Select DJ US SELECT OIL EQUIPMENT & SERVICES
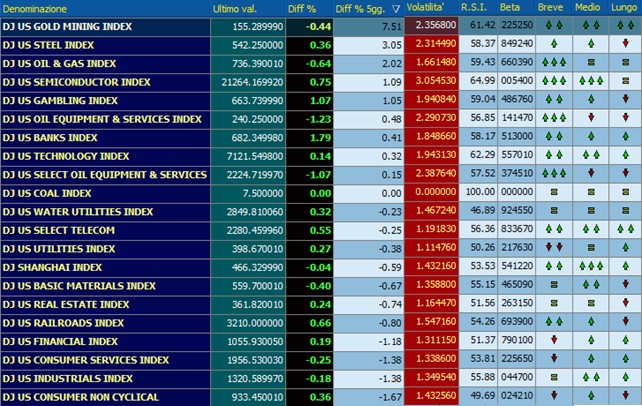 [x=105, y=175]
